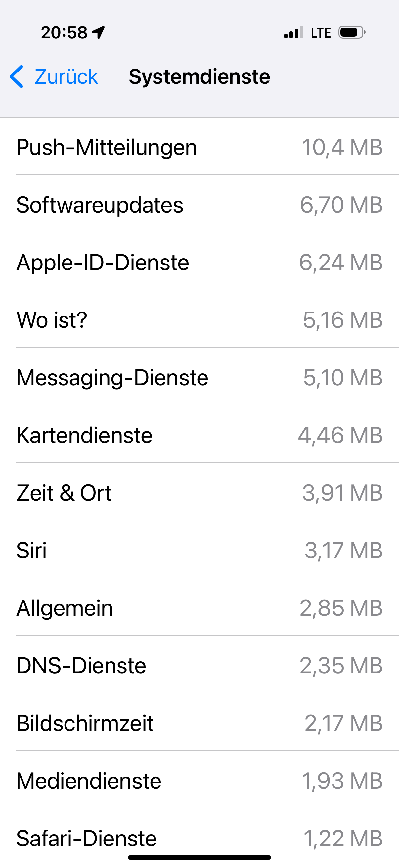The image size is (399, 868).
Task: Tap the battery icon in status bar
Action: (352, 33)
